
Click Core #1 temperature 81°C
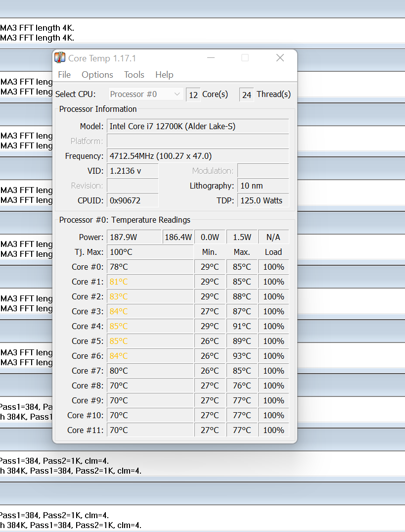click(x=150, y=282)
